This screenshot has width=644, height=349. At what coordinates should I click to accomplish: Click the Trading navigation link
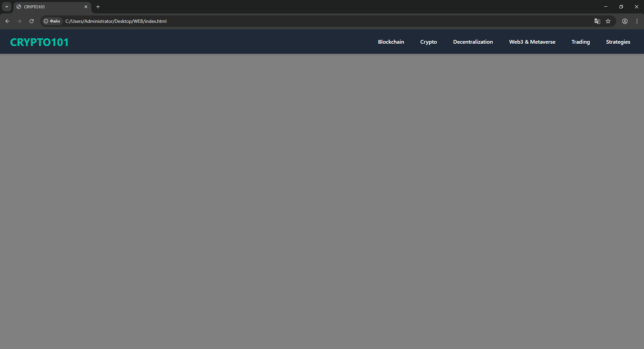[x=581, y=42]
